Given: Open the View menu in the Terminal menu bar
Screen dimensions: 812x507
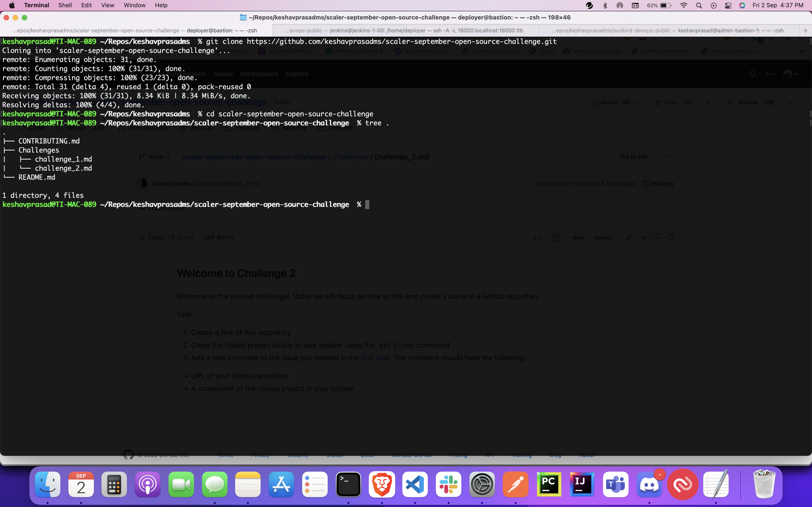Looking at the screenshot, I should pos(107,5).
